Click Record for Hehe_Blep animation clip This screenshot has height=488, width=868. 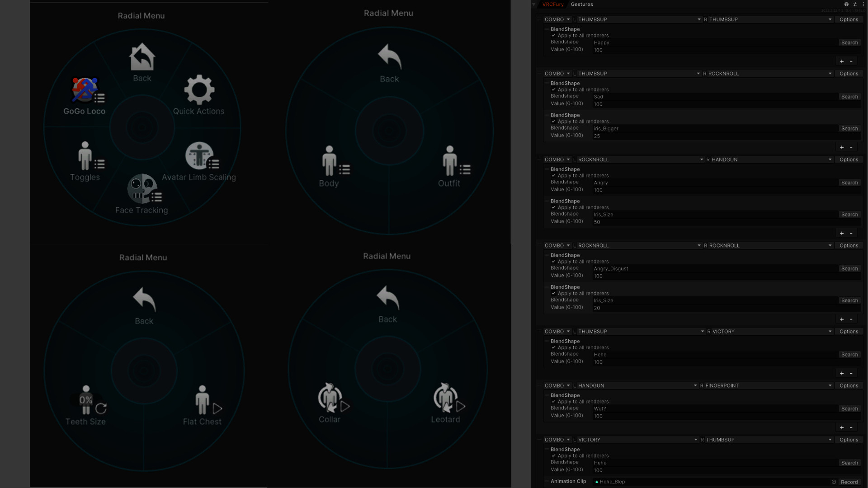coord(849,482)
